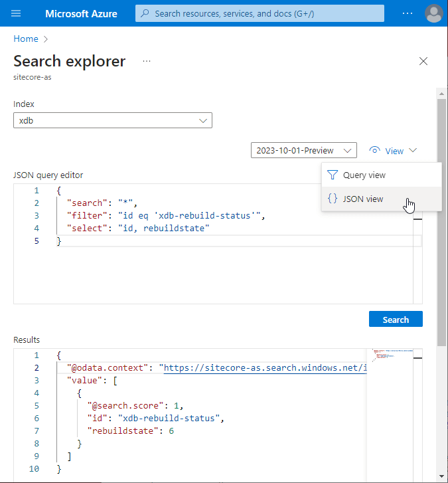Viewport: 448px width, 483px height.
Task: Open the xdb Index dropdown
Action: [113, 120]
